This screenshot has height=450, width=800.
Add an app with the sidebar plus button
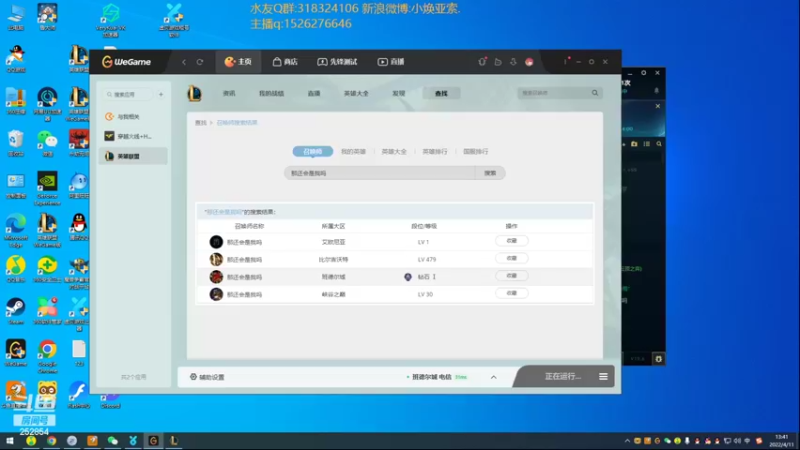pos(161,94)
